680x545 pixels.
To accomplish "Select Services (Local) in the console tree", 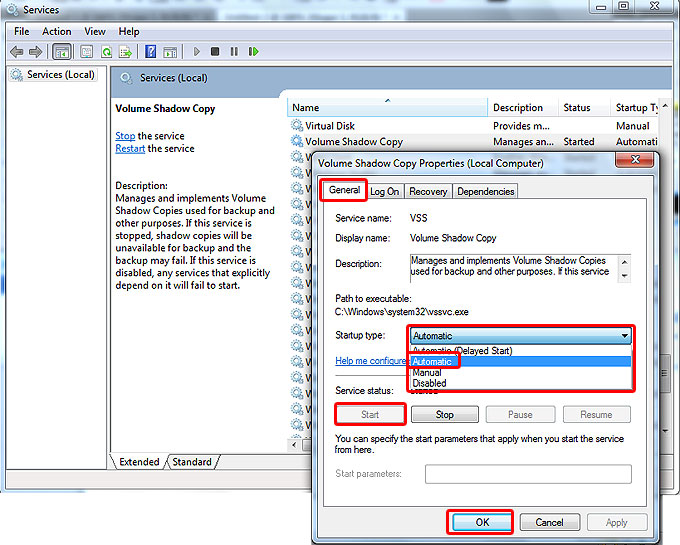I will [59, 75].
